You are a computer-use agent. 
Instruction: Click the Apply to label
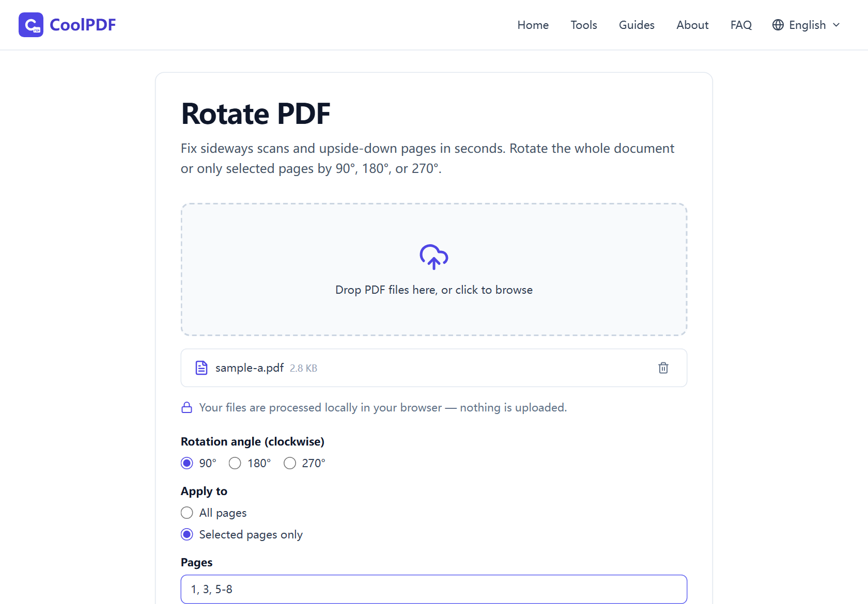(204, 491)
